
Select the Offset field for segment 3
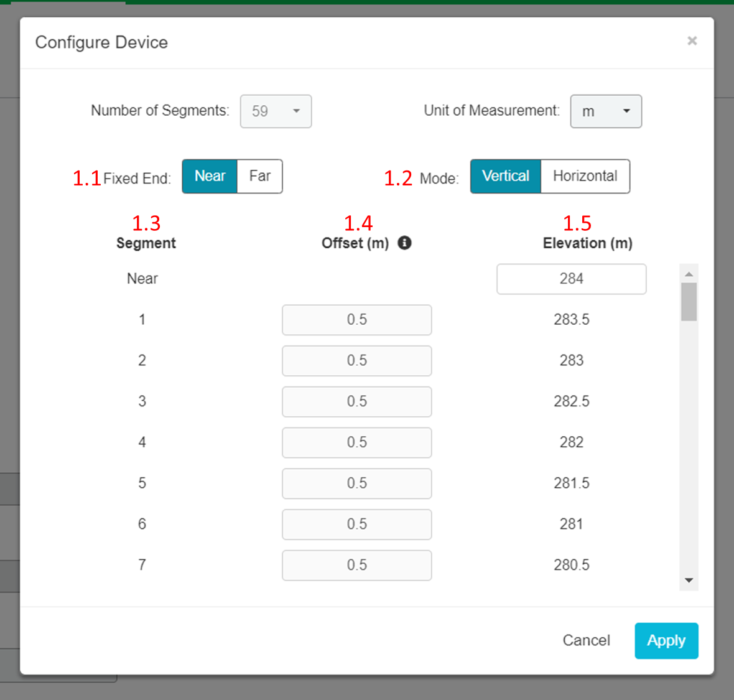pyautogui.click(x=356, y=401)
